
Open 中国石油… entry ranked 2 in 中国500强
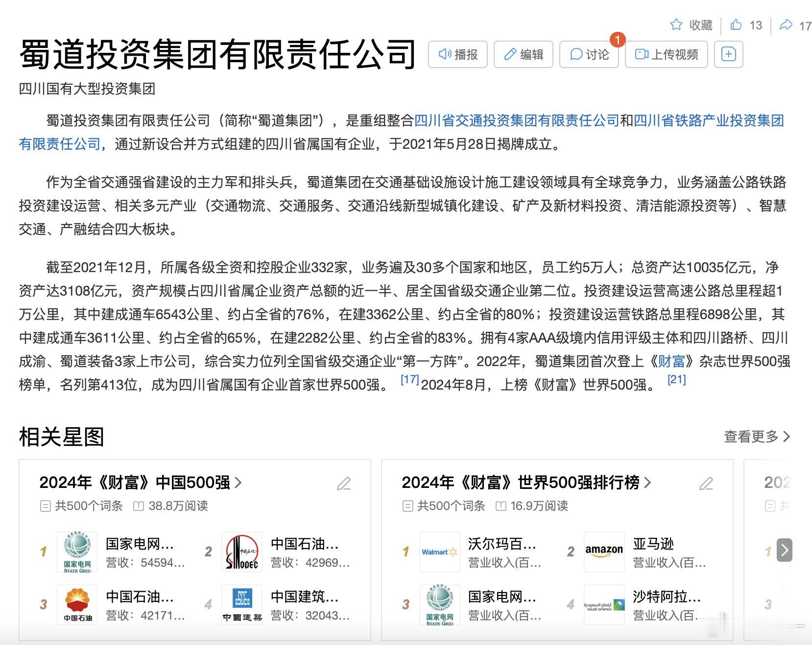(305, 544)
